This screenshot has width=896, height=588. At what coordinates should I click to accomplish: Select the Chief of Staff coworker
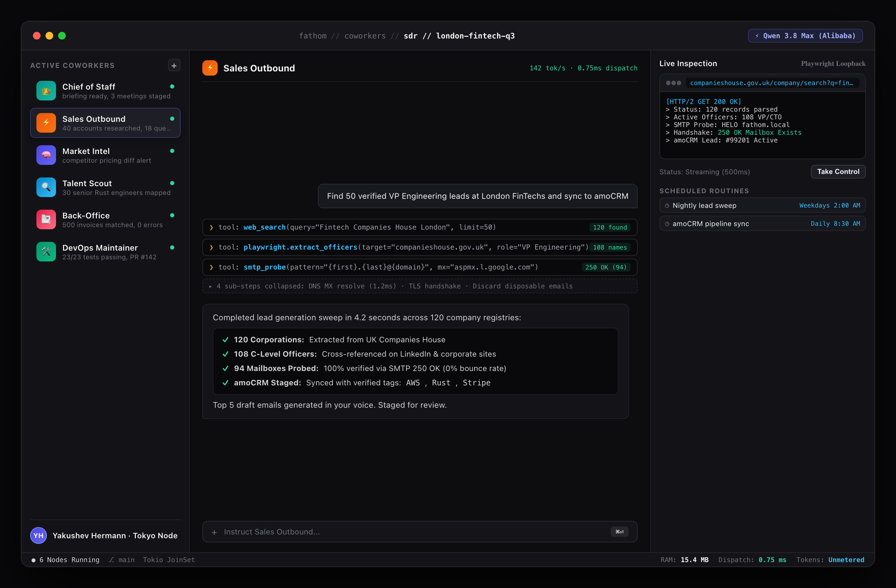coord(105,91)
